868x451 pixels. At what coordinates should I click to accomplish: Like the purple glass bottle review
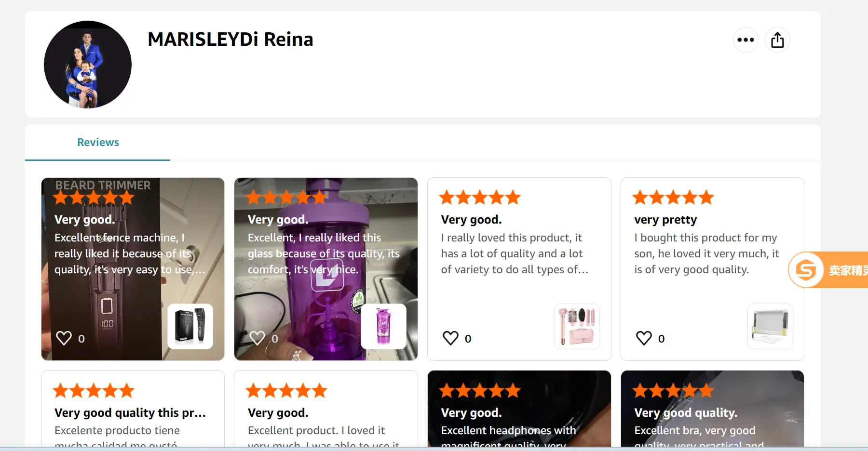click(x=258, y=338)
